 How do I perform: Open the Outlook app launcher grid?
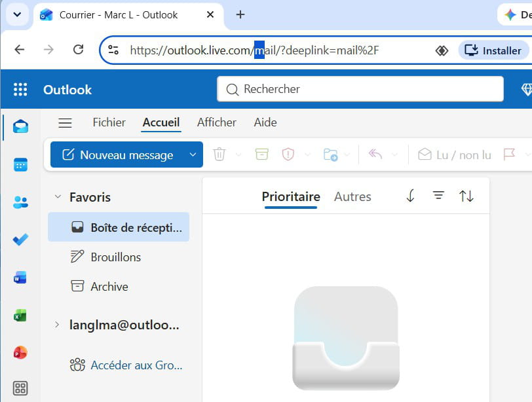20,90
